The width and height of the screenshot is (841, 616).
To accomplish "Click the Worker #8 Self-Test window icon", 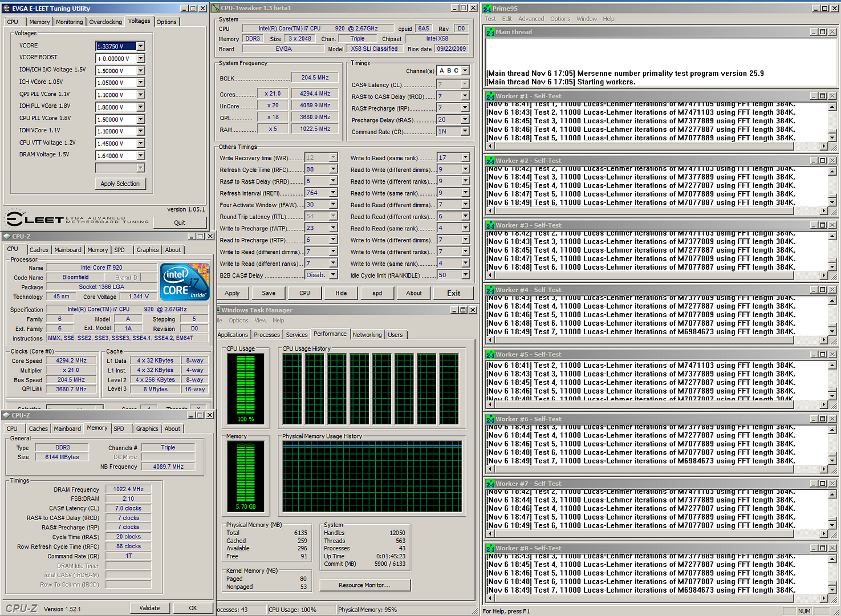I will pos(490,548).
